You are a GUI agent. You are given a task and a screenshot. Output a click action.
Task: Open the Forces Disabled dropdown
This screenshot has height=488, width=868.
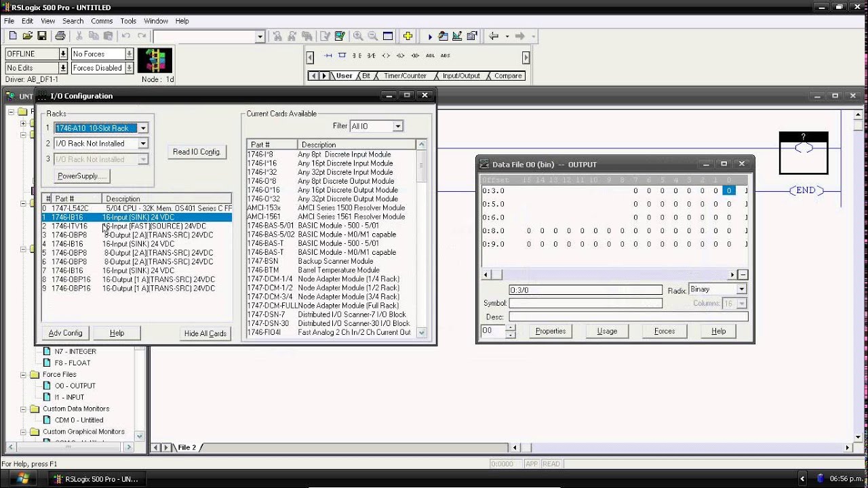coord(129,68)
